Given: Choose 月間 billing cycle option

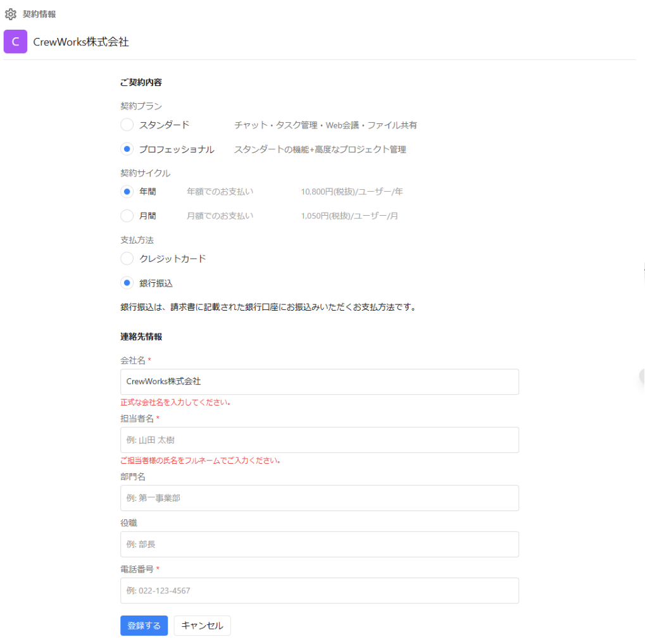Looking at the screenshot, I should [127, 216].
